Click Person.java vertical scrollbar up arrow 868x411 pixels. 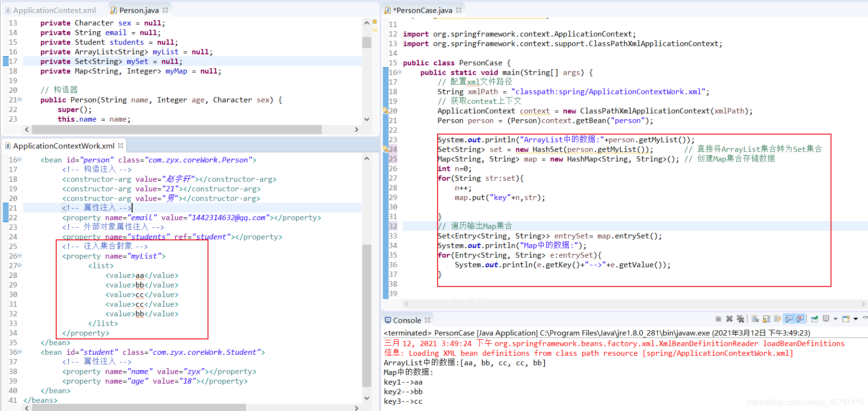367,23
